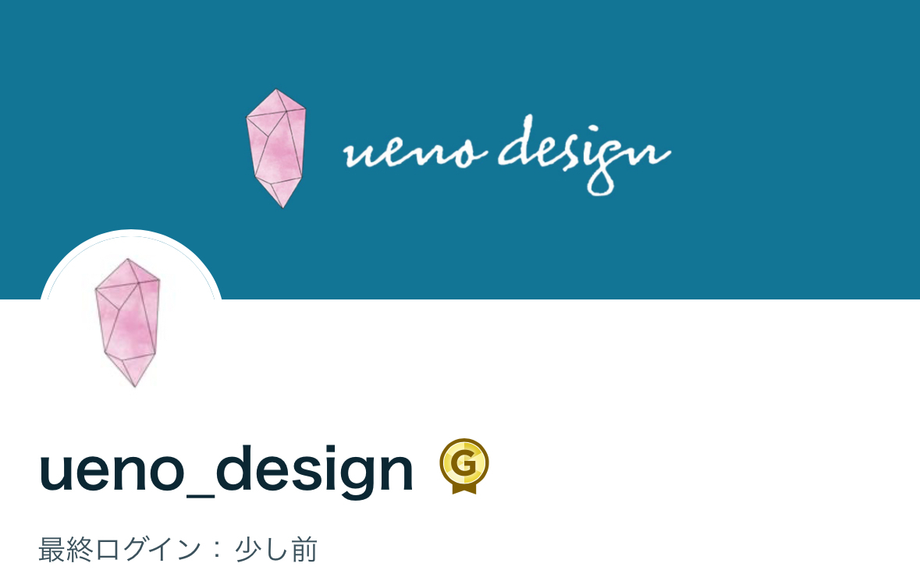Screen dimensions: 920x588
Task: Click the colon after 最終ログイン
Action: click(218, 550)
